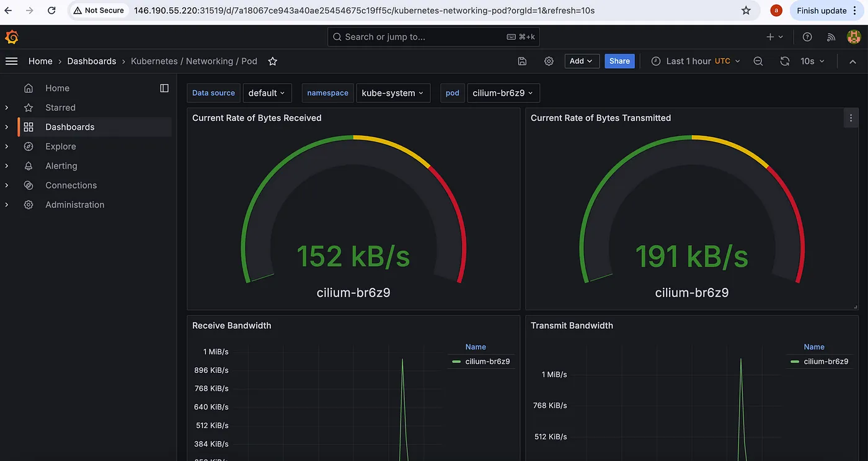Click the zoom out time range icon
Viewport: 868px width, 461px height.
[758, 61]
